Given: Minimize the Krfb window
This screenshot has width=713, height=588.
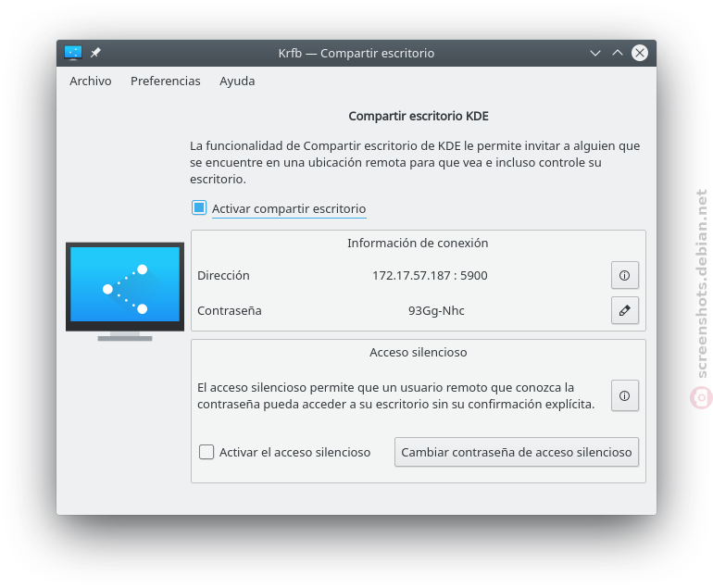Looking at the screenshot, I should pos(595,53).
